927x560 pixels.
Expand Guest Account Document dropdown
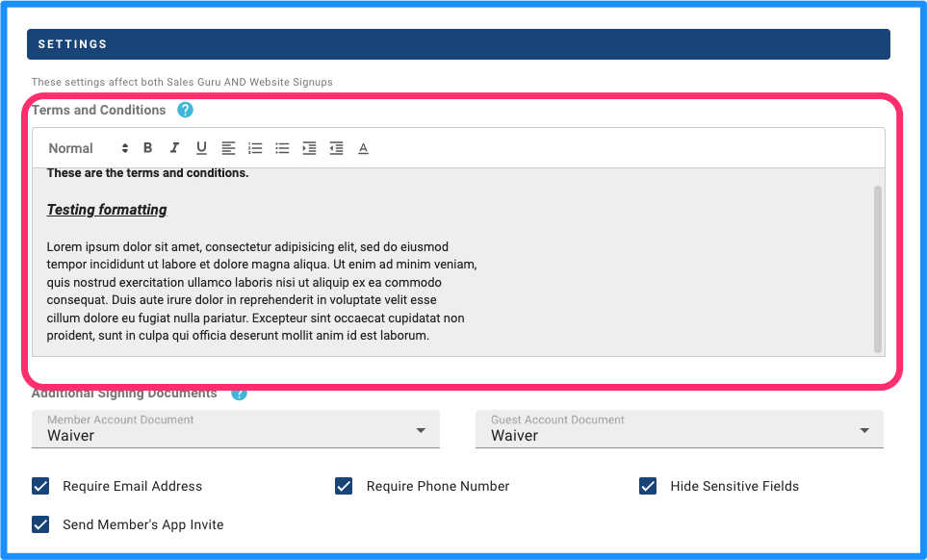[680, 429]
